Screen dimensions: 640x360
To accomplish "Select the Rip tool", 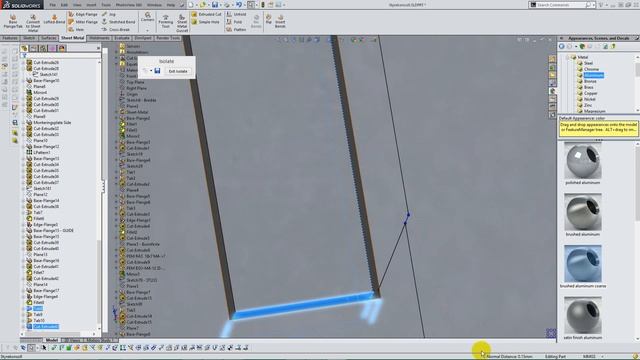I will point(269,19).
